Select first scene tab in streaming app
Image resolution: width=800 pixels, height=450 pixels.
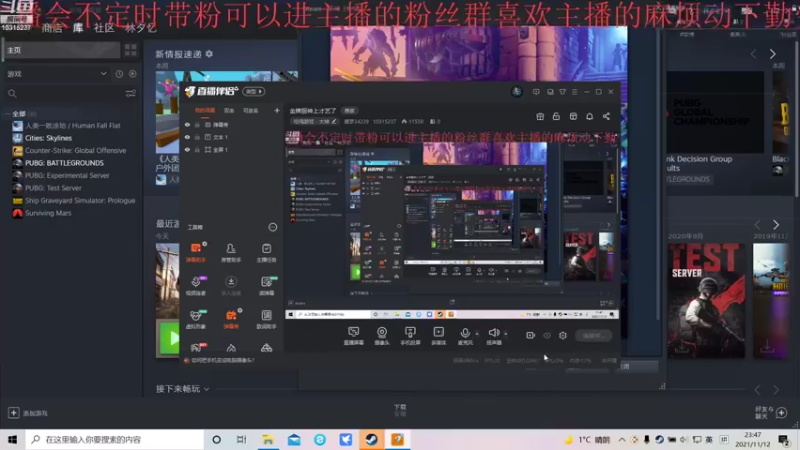pos(205,110)
